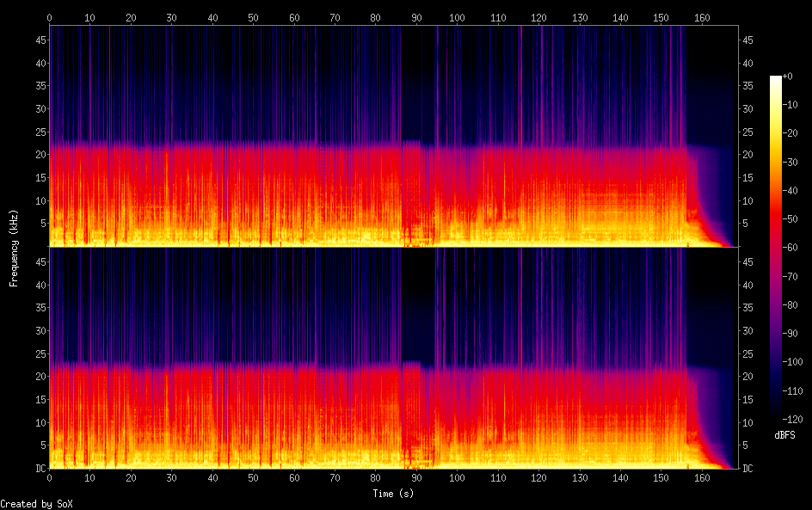Click the "-20" value on the color scale
This screenshot has width=812, height=510.
pos(790,133)
